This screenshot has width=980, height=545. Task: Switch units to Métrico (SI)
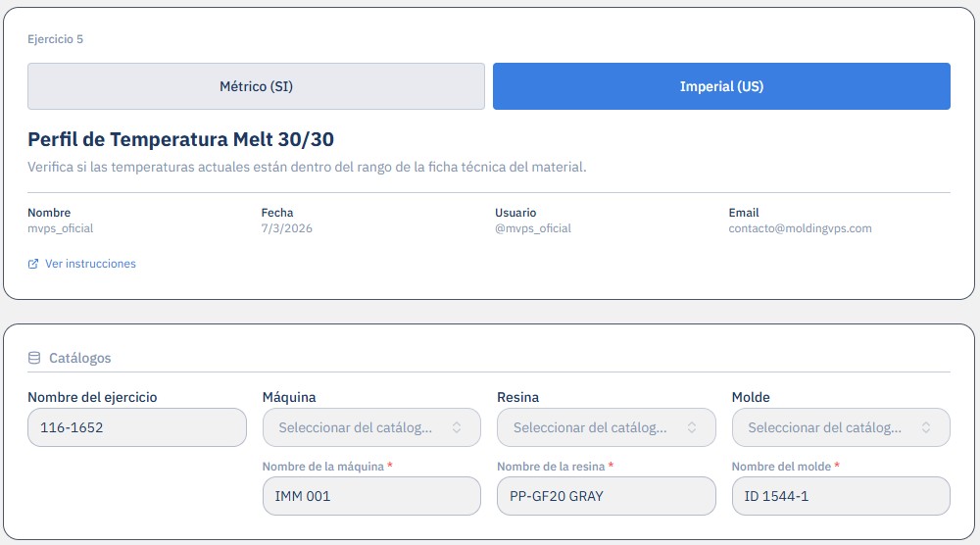click(256, 86)
